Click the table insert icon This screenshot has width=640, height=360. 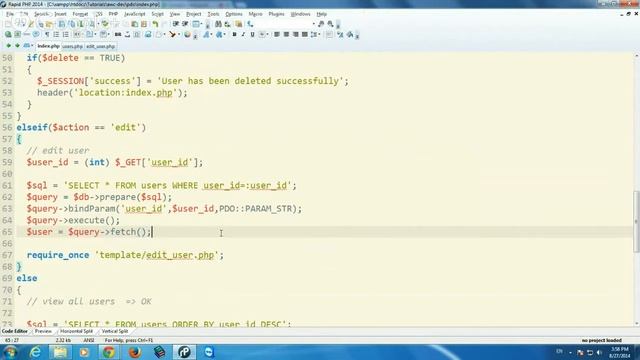(196, 24)
